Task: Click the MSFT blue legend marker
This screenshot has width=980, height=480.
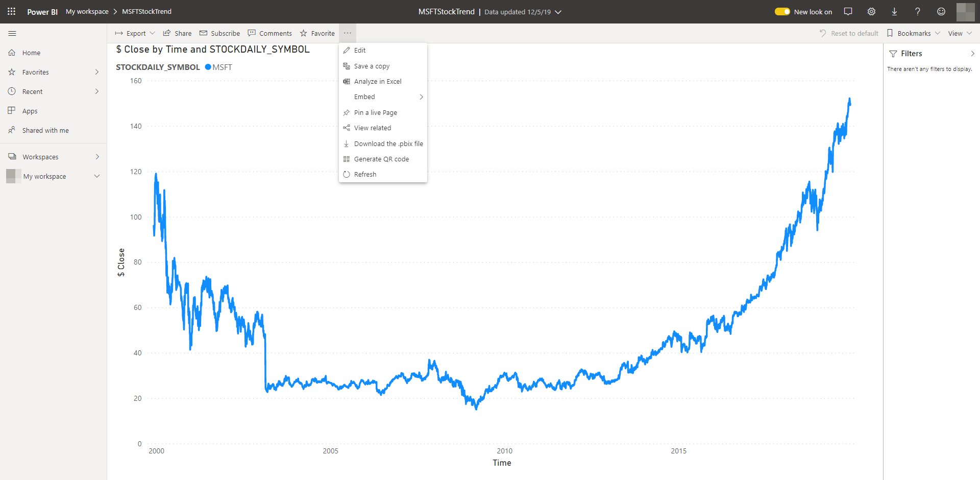Action: pyautogui.click(x=208, y=67)
